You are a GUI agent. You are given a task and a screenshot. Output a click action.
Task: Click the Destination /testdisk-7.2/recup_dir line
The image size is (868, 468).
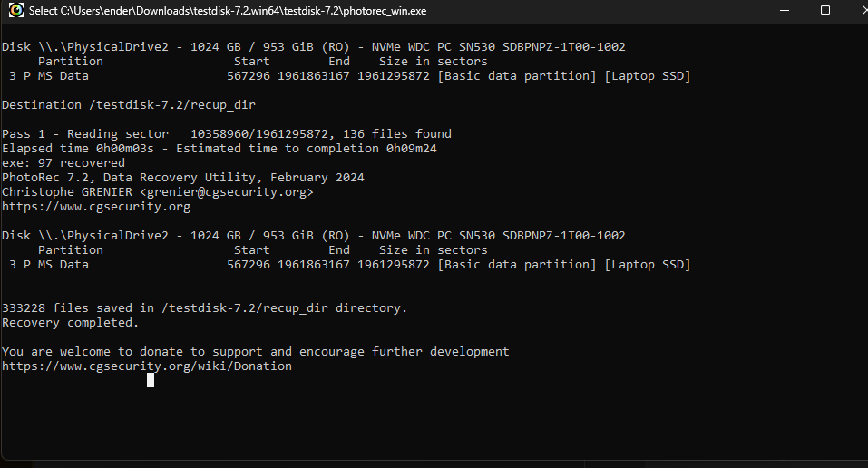pos(129,105)
